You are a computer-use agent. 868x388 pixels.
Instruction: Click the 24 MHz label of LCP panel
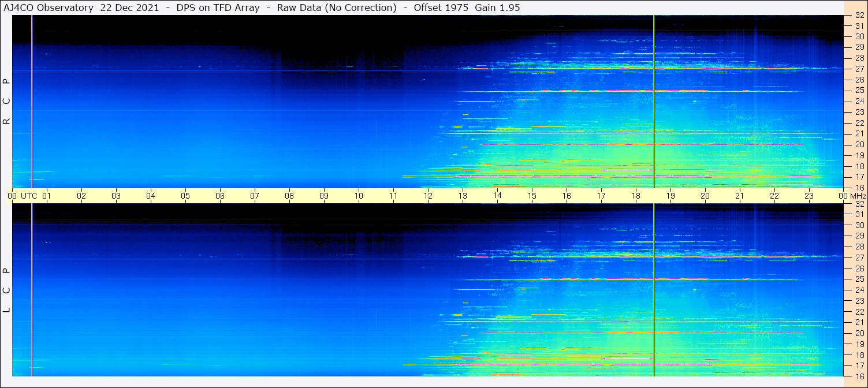point(859,290)
